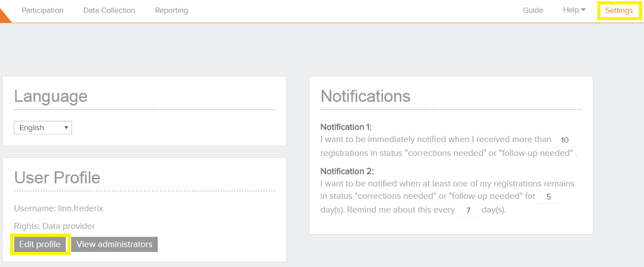Switch to the Reporting section

click(x=171, y=10)
